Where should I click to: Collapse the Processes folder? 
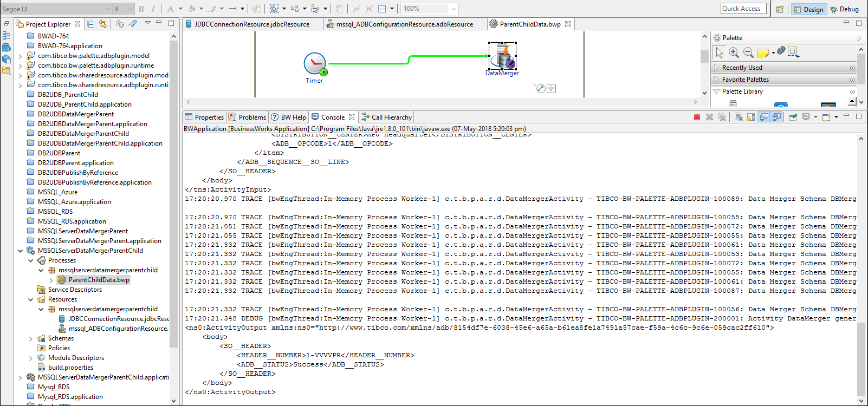[x=31, y=260]
